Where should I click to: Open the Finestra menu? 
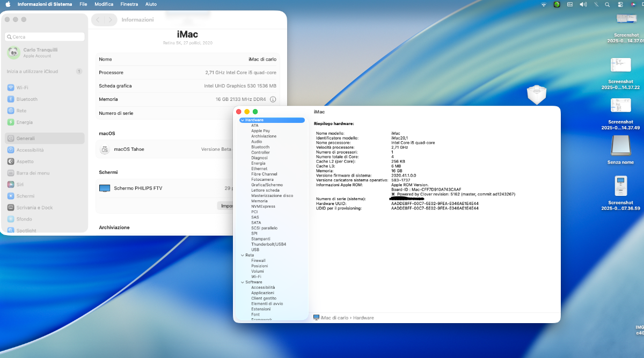click(129, 4)
